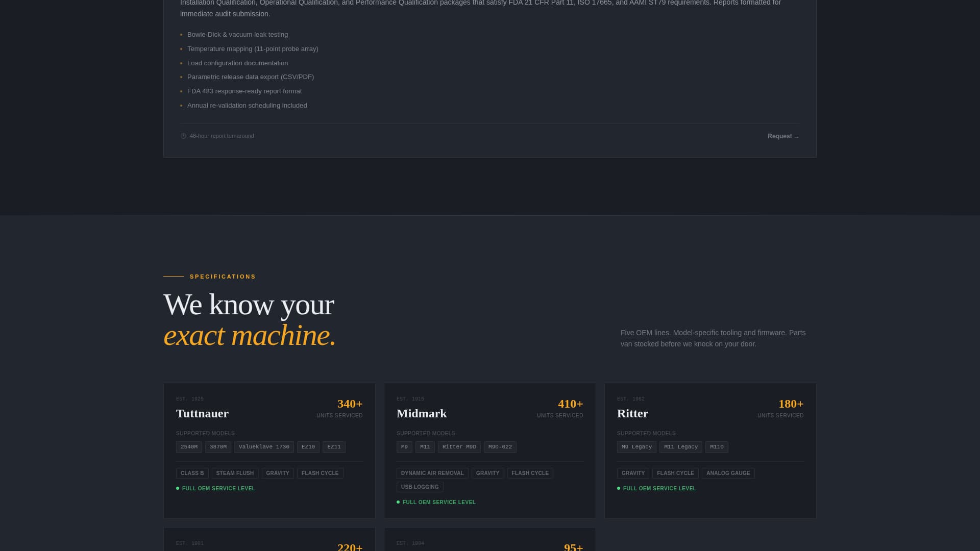
Task: Click the clock icon beside 48-hour turnaround
Action: coord(183,136)
